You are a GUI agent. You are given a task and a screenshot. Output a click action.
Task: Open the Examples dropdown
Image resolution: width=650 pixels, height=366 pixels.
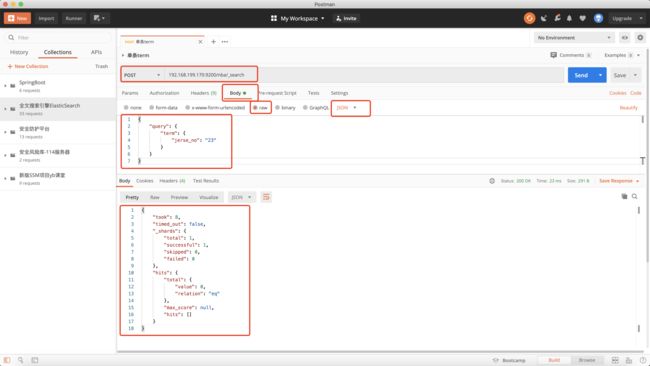[x=622, y=55]
